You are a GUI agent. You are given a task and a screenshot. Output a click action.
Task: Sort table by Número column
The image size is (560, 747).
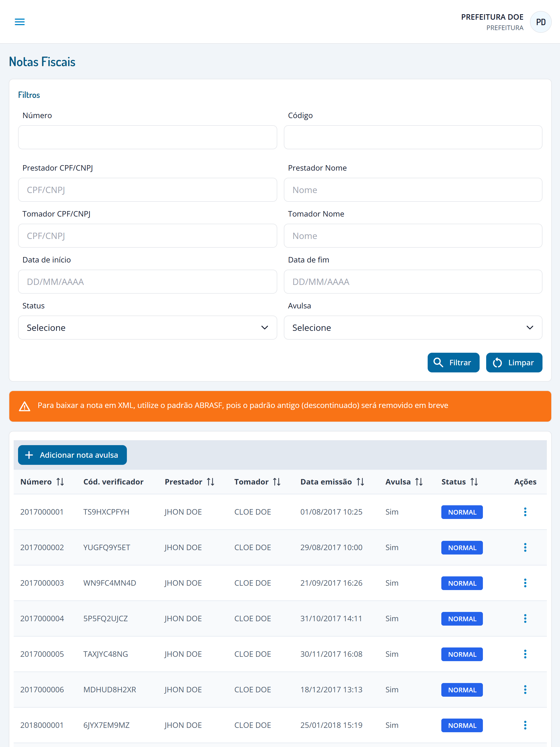tap(60, 482)
